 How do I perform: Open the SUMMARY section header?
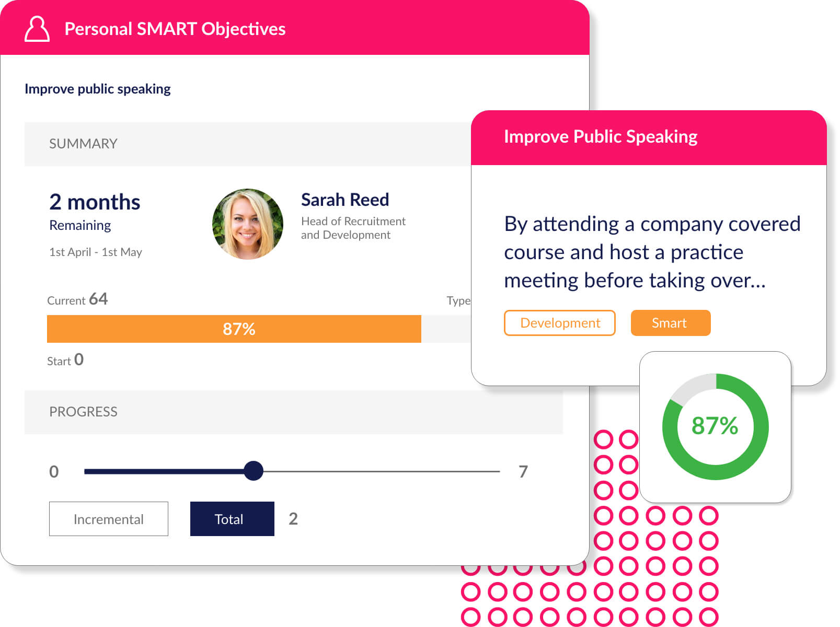(x=248, y=144)
